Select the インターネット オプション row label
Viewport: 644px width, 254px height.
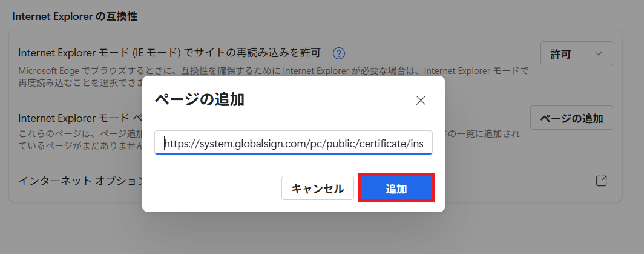pos(80,181)
